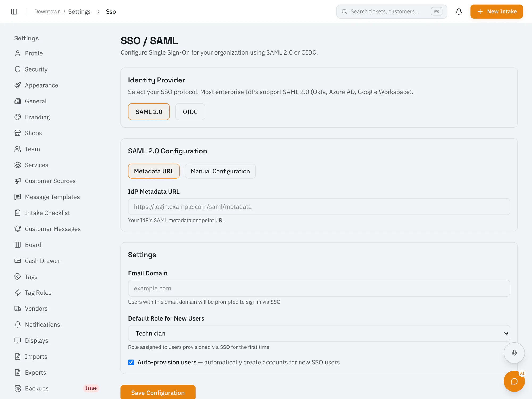Select OIDC protocol

click(x=190, y=112)
